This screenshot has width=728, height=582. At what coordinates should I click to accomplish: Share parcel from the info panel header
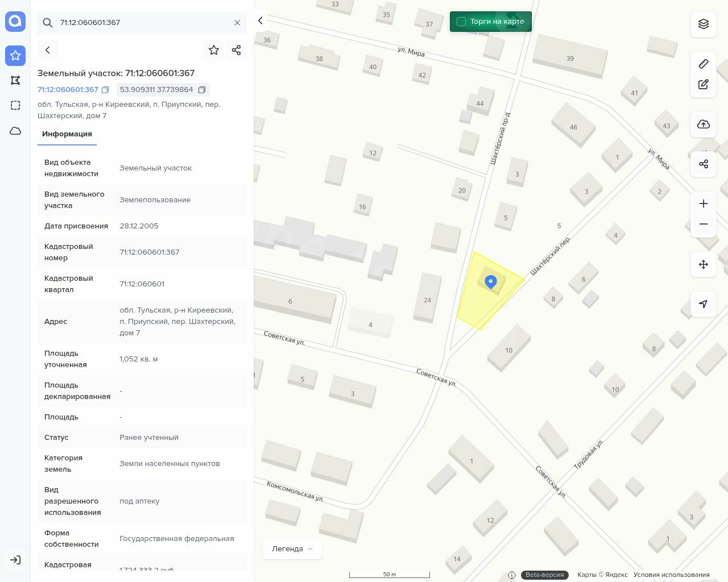[237, 50]
